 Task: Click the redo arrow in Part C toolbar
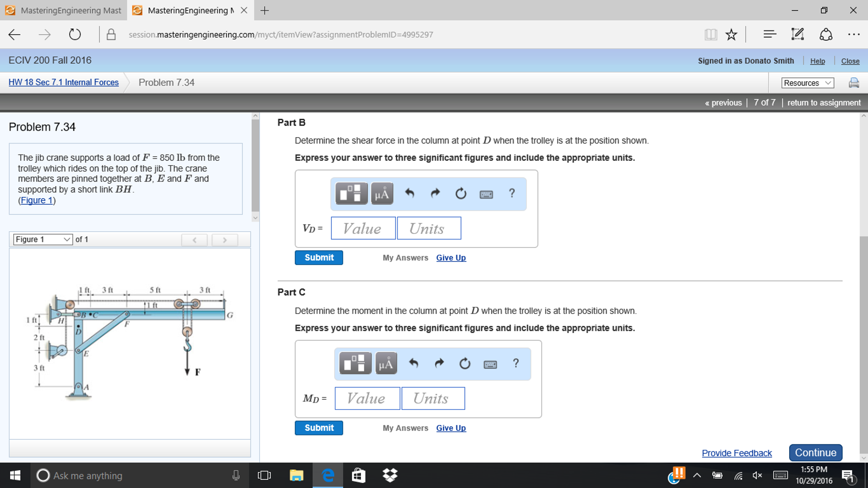coord(439,363)
